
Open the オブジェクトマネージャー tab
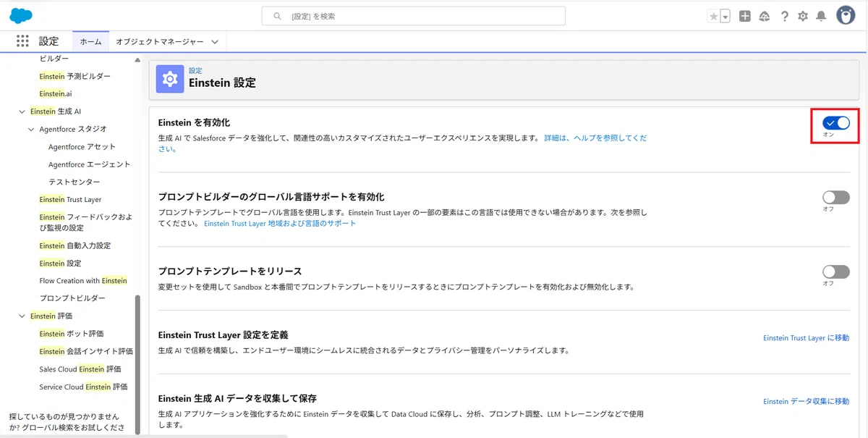coord(160,42)
